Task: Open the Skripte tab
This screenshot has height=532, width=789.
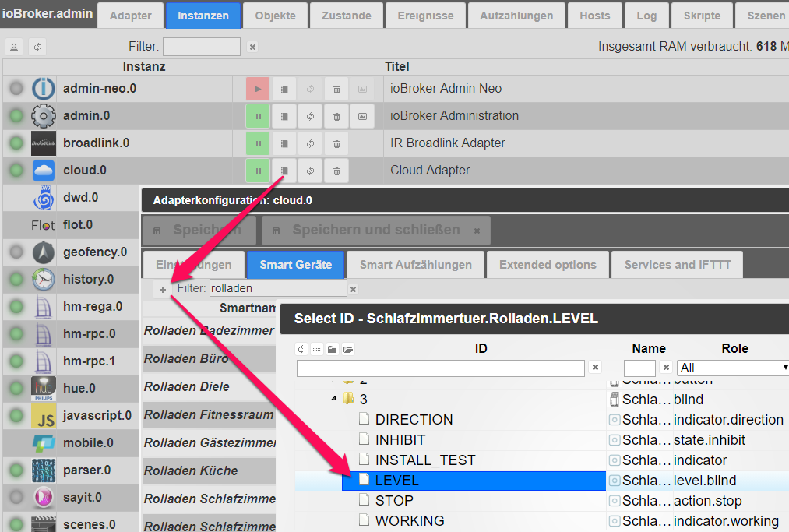Action: coord(702,16)
